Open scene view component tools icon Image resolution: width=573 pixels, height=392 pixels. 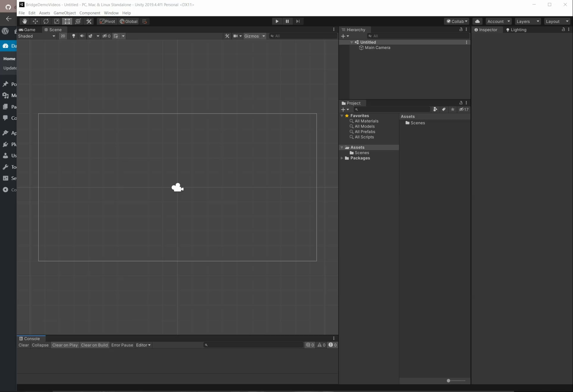point(227,36)
